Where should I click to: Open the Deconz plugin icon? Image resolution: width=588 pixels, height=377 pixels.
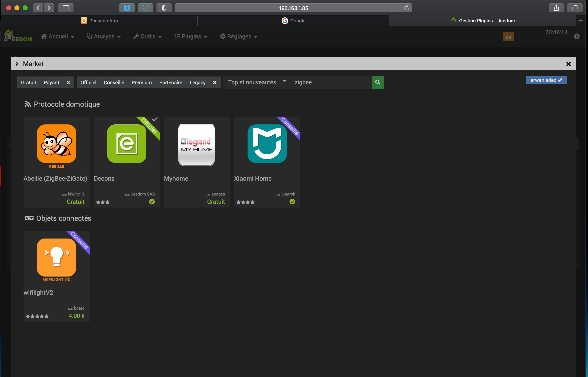(x=127, y=144)
